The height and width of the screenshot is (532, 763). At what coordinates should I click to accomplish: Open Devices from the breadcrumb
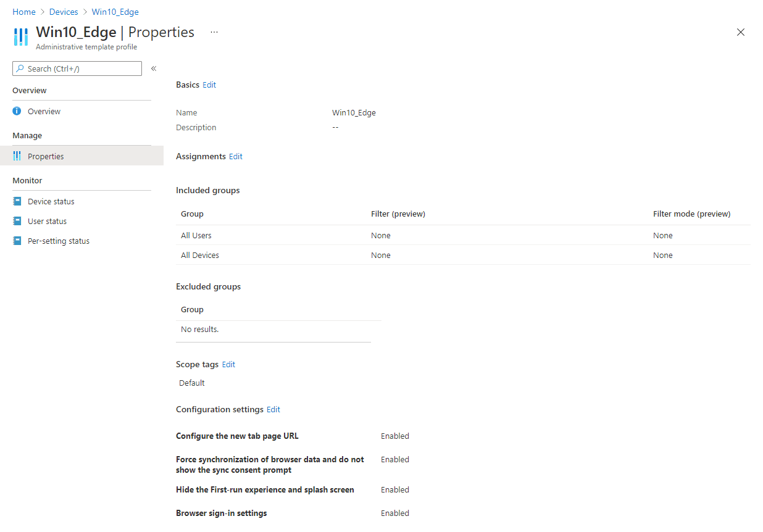[x=64, y=11]
